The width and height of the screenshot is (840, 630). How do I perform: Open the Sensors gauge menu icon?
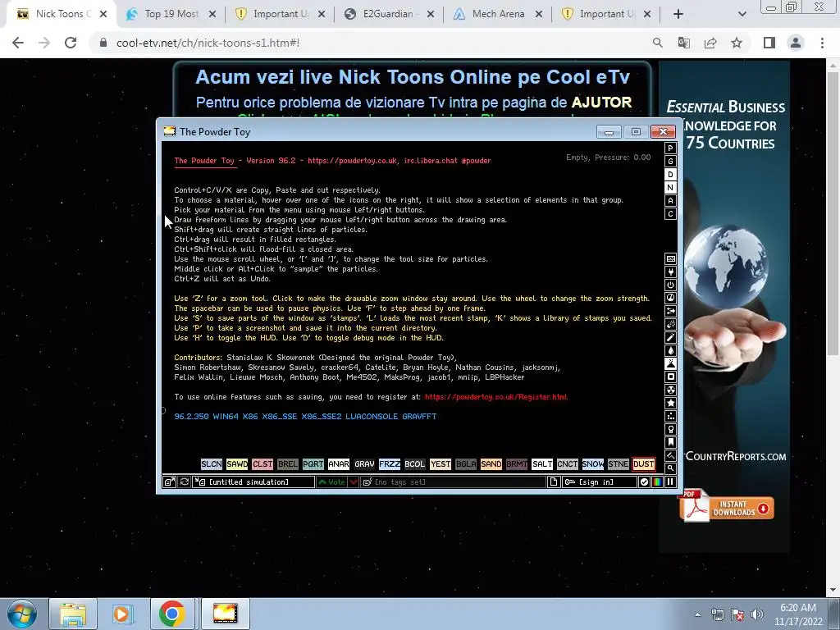point(670,298)
